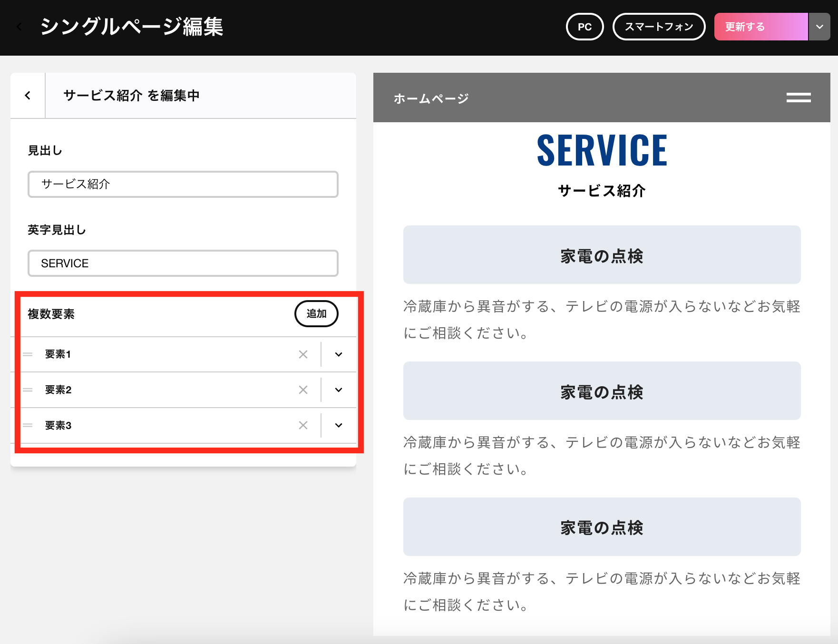Click the 英字見出し SERVICE input field

pos(183,263)
